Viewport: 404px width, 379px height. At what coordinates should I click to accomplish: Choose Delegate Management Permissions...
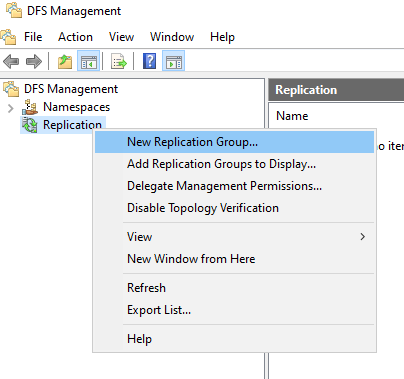pos(234,186)
